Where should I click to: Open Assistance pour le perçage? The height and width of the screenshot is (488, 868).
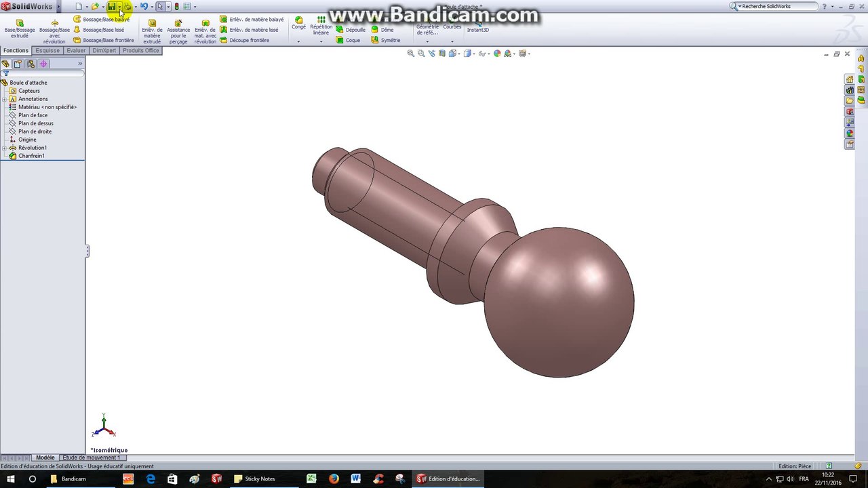pyautogui.click(x=178, y=31)
